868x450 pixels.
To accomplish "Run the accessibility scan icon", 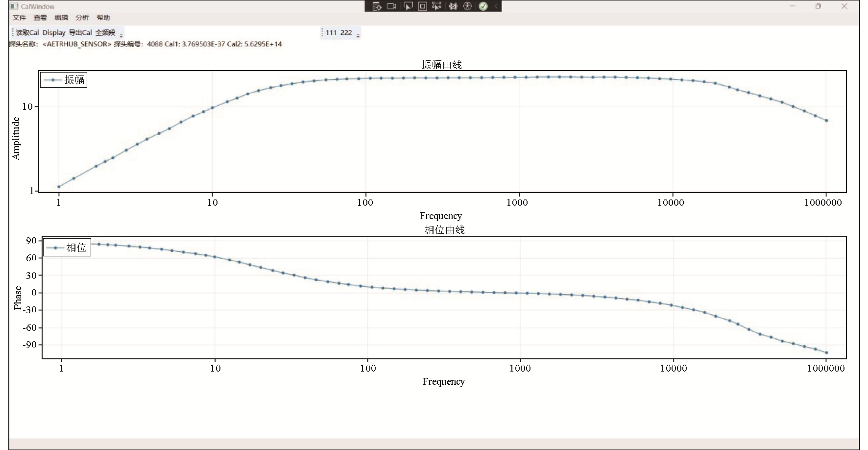I will (467, 6).
